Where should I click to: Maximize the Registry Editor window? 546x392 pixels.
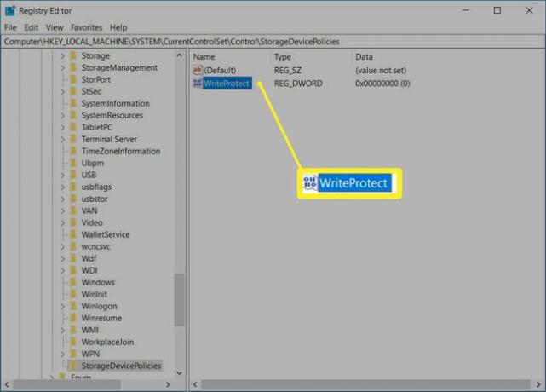click(497, 10)
